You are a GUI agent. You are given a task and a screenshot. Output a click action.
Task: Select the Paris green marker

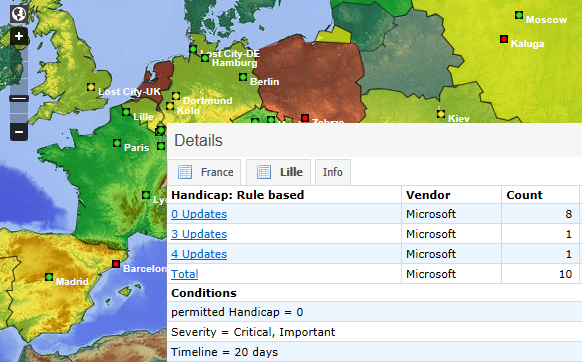click(x=117, y=143)
